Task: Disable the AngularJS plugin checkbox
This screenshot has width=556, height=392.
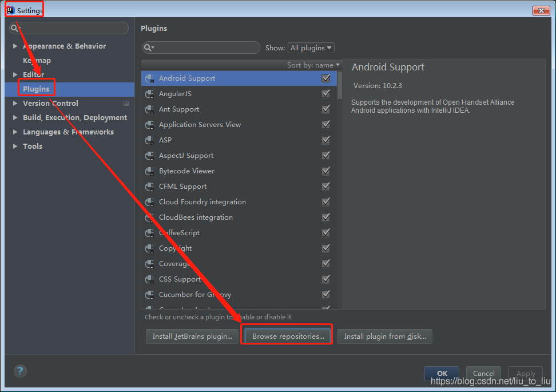Action: click(326, 93)
